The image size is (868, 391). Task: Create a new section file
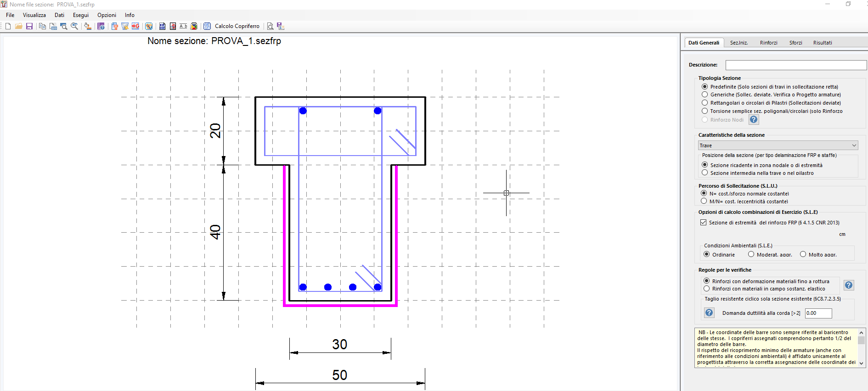click(8, 26)
